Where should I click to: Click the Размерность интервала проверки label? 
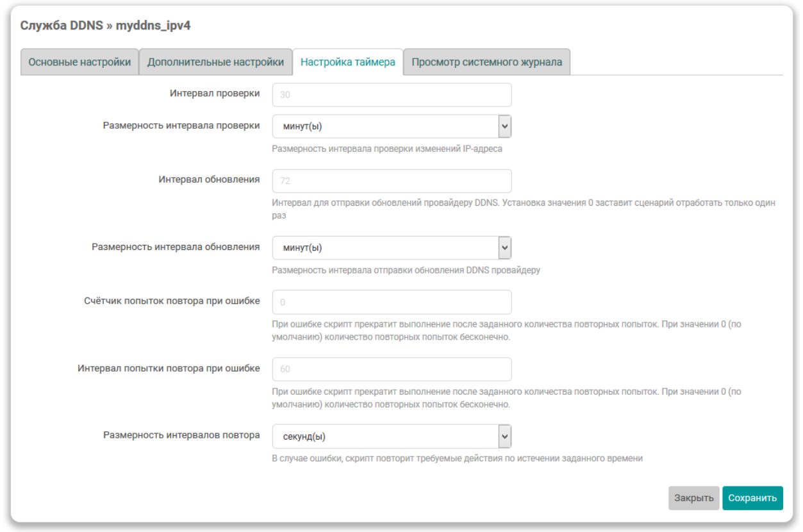pyautogui.click(x=181, y=126)
